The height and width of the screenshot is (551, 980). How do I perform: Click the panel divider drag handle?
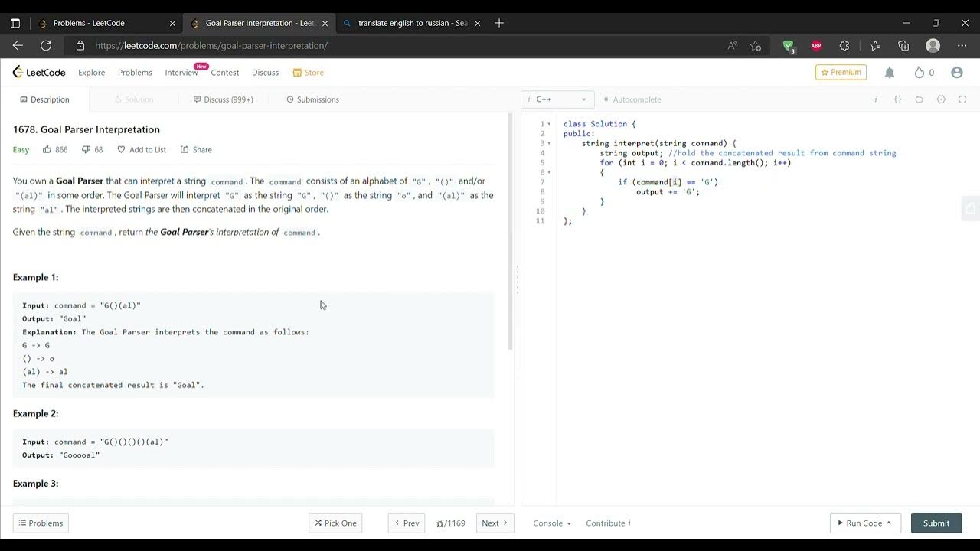(x=518, y=280)
